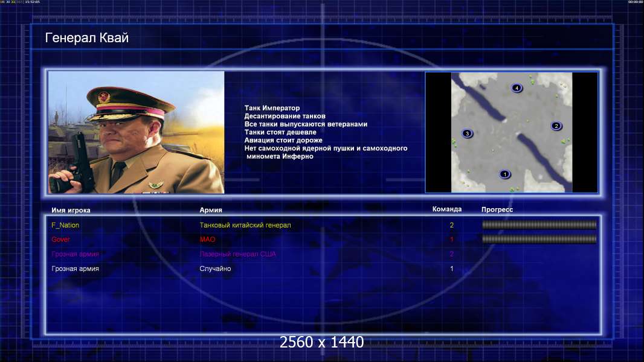Click the МАО army label
The width and height of the screenshot is (644, 362).
coord(207,240)
